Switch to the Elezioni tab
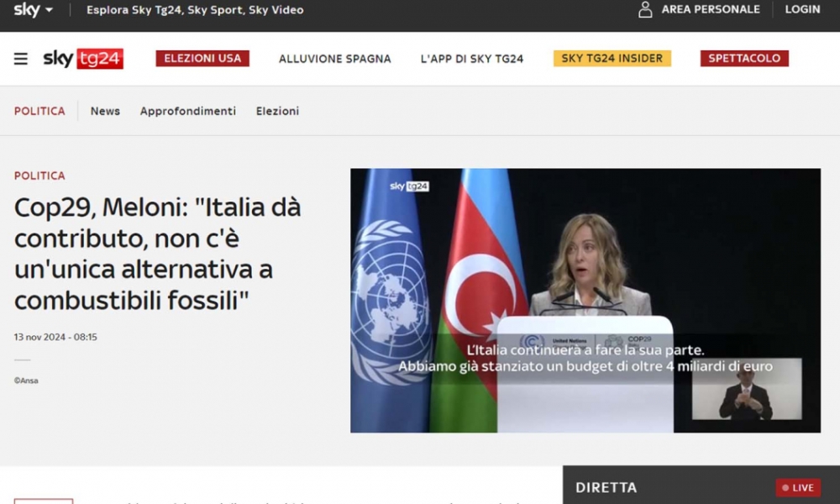 tap(277, 111)
